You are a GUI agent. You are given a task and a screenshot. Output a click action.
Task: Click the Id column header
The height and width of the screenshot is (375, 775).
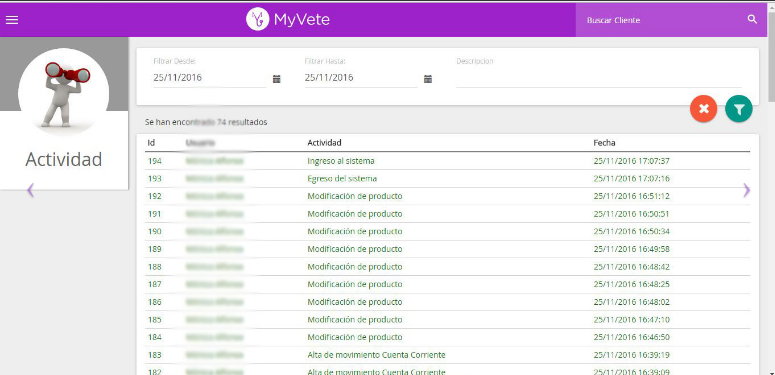151,143
